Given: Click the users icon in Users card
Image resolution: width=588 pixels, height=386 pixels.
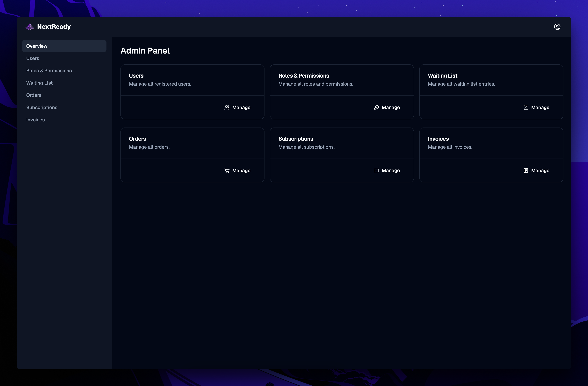Looking at the screenshot, I should tap(227, 107).
